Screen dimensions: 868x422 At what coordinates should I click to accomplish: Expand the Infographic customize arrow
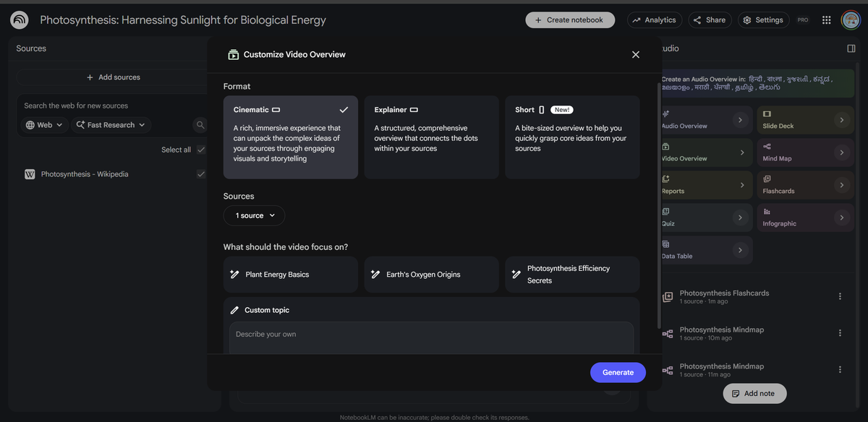[x=841, y=218]
